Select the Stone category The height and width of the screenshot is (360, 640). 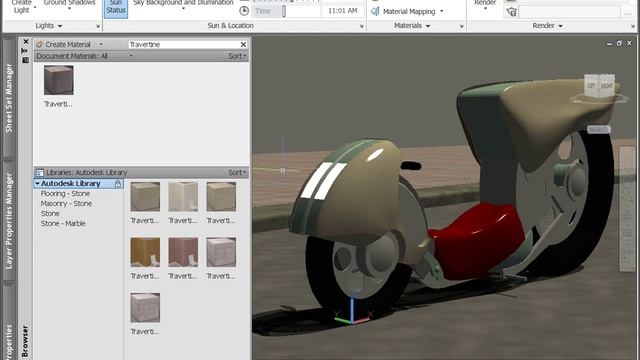coord(50,213)
